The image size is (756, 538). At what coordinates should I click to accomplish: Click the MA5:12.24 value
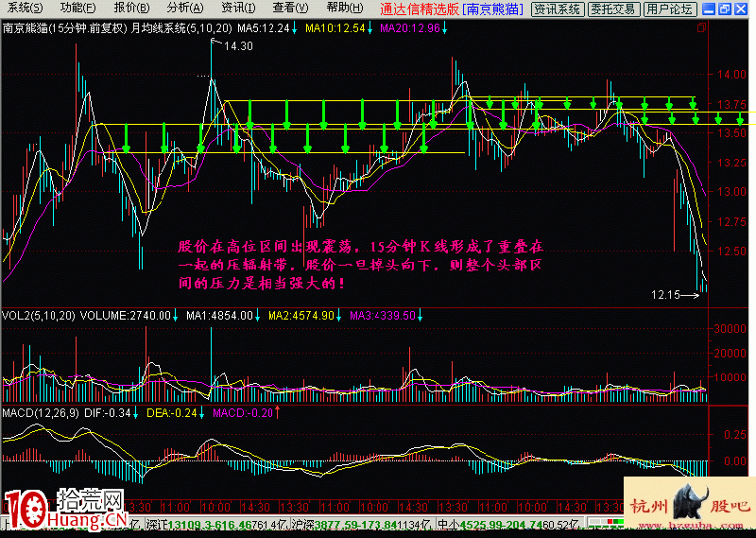coord(264,28)
